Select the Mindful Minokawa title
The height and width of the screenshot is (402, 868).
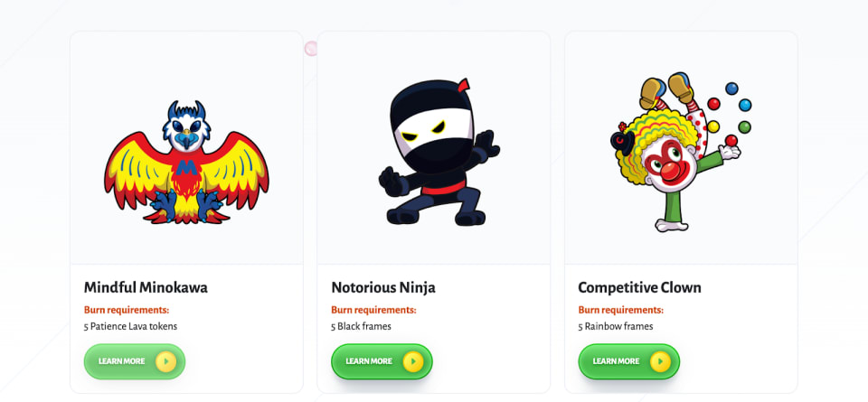pyautogui.click(x=146, y=287)
